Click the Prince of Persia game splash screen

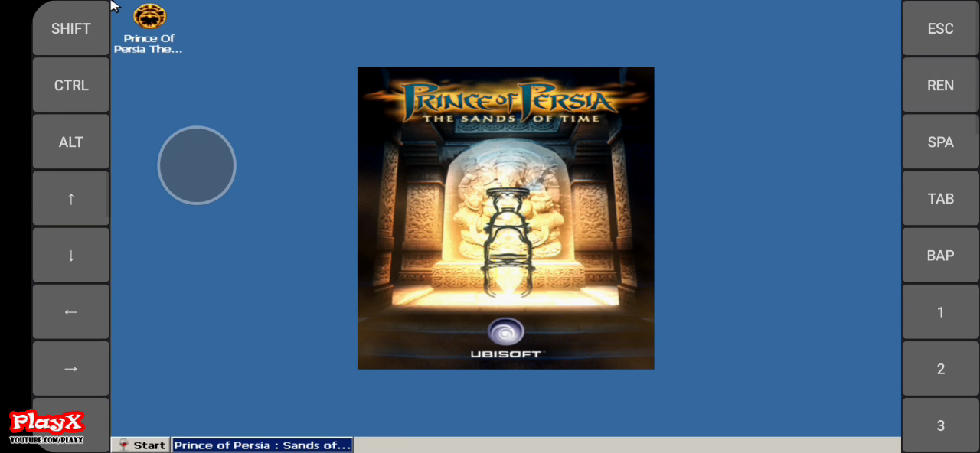(x=505, y=218)
